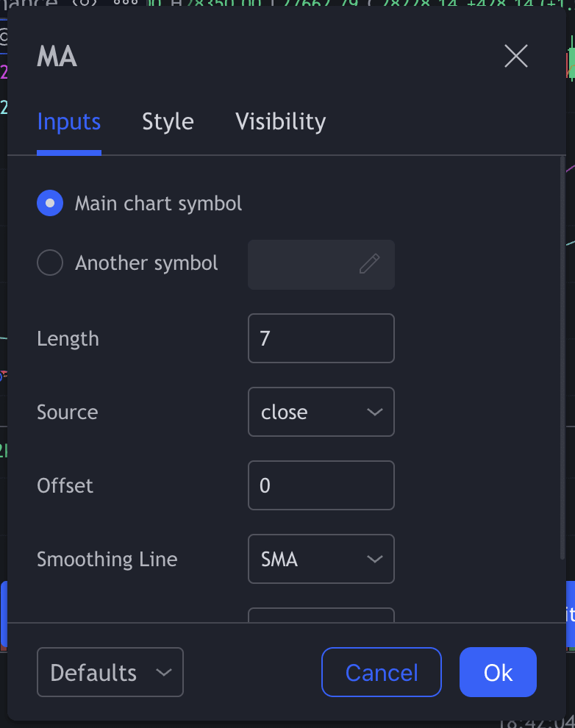
Task: Click the Source label text
Action: (67, 413)
